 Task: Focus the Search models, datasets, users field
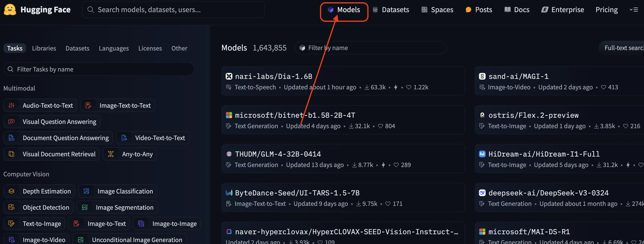click(x=173, y=10)
